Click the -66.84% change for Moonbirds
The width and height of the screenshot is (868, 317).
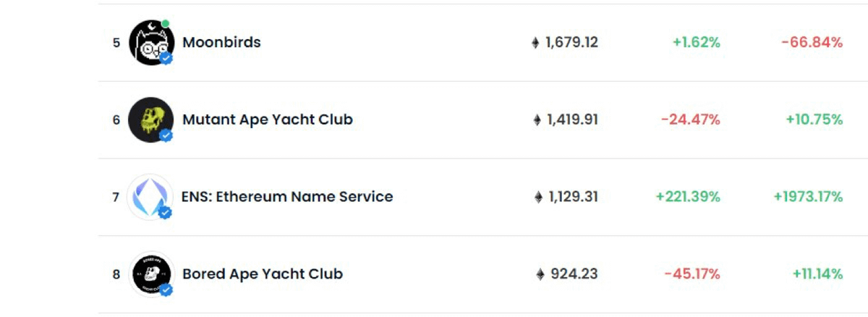point(812,43)
